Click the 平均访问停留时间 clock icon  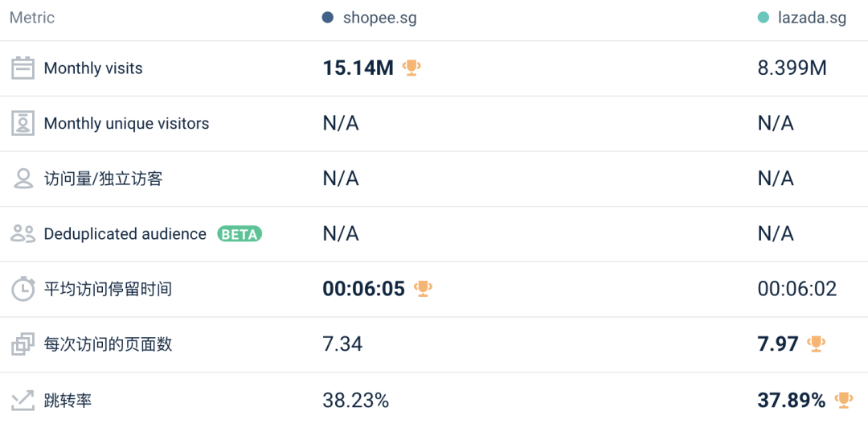[23, 289]
